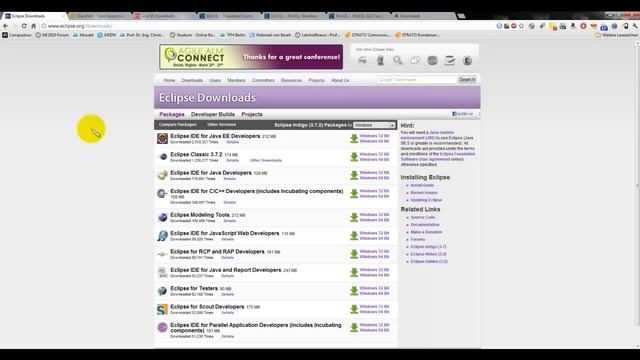Open the browser home icon

[x=33, y=26]
